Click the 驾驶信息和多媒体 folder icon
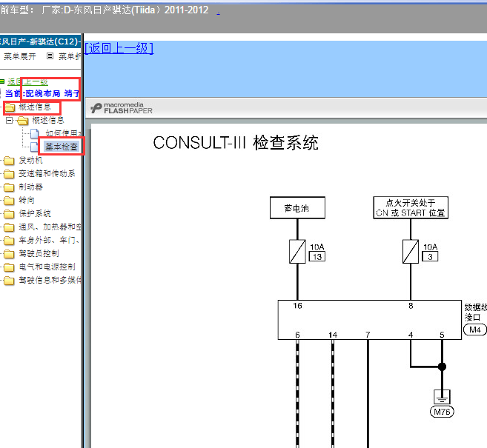Image resolution: width=487 pixels, height=448 pixels. pos(9,281)
